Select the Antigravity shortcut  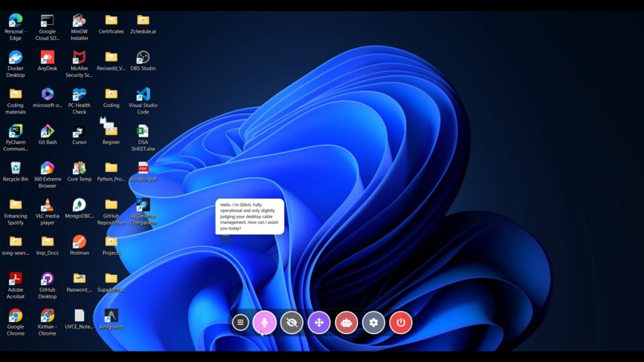pyautogui.click(x=111, y=320)
